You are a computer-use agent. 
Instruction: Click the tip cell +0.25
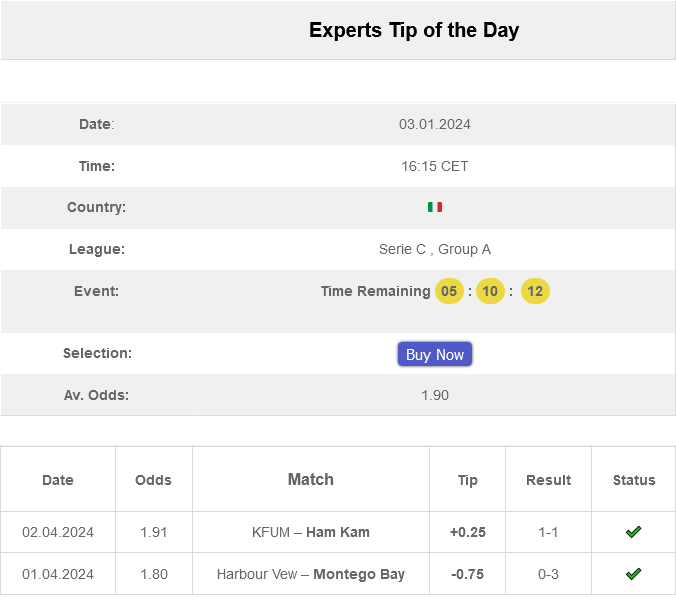pyautogui.click(x=468, y=532)
